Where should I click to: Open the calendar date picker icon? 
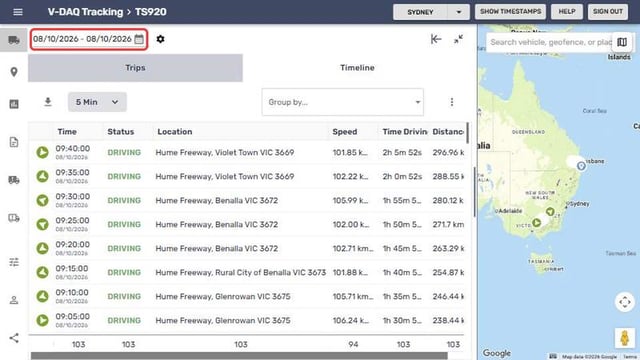[139, 39]
